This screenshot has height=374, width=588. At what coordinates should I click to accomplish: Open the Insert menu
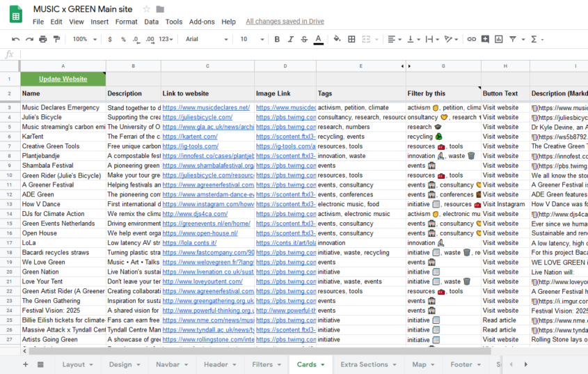[x=100, y=22]
